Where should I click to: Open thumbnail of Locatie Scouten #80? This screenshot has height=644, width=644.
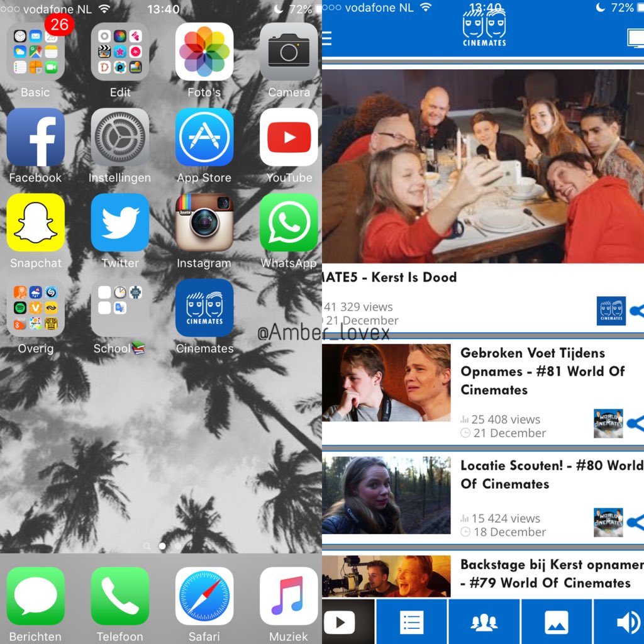[386, 495]
